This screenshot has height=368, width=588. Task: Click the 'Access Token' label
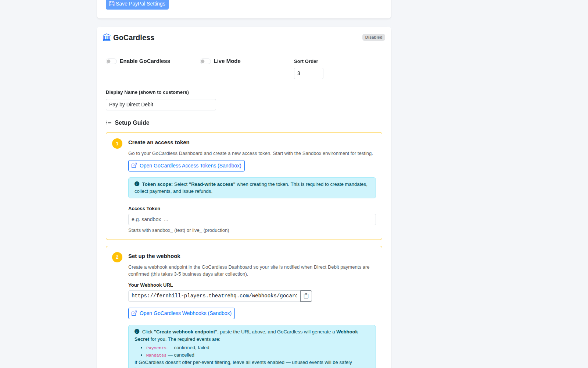(144, 209)
